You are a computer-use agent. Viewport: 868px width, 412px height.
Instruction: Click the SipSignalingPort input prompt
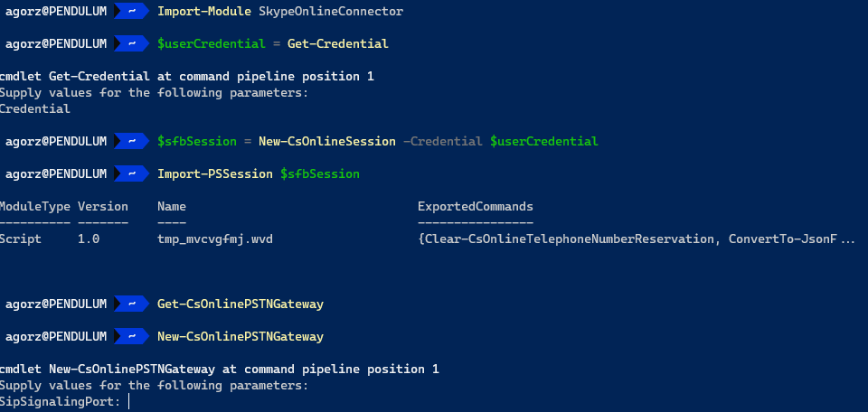pos(64,401)
